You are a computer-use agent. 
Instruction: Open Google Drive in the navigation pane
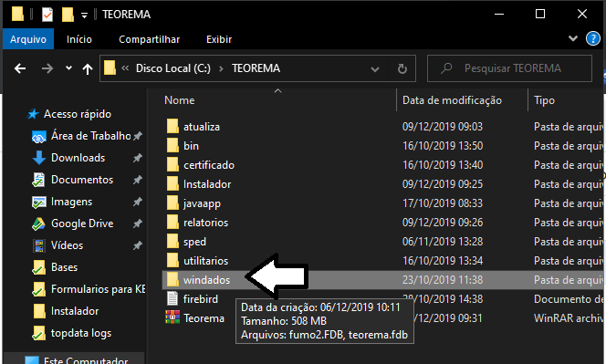click(82, 224)
